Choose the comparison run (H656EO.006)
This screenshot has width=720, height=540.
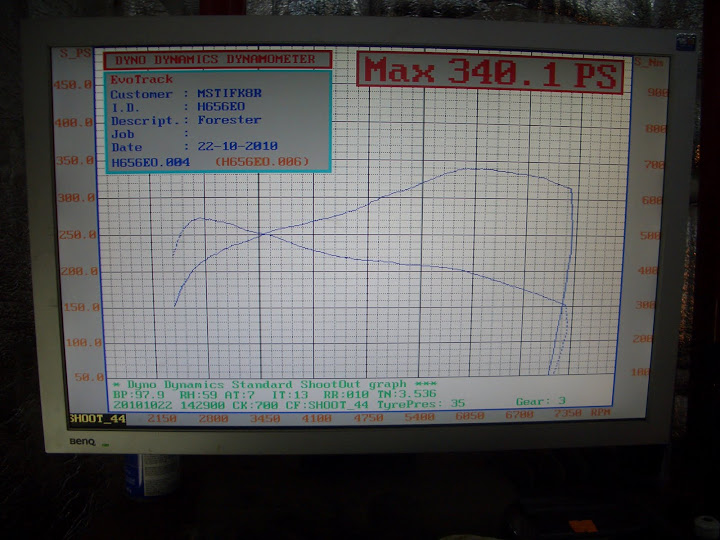(x=262, y=162)
